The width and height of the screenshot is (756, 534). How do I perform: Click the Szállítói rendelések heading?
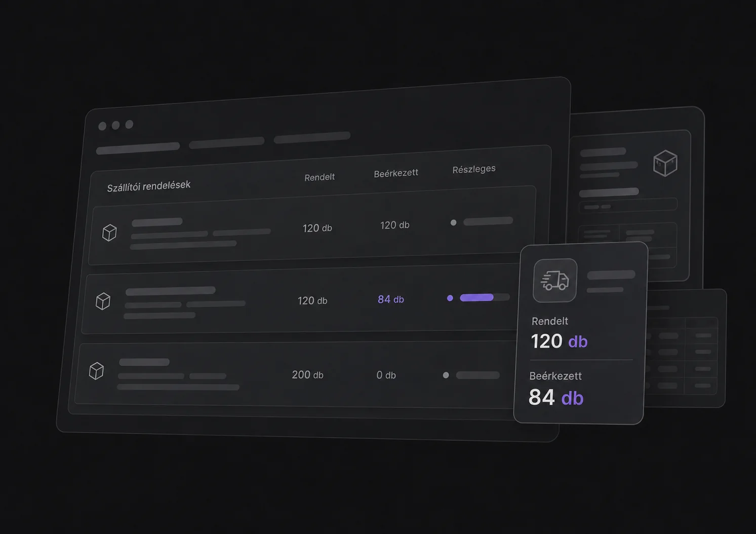point(149,186)
